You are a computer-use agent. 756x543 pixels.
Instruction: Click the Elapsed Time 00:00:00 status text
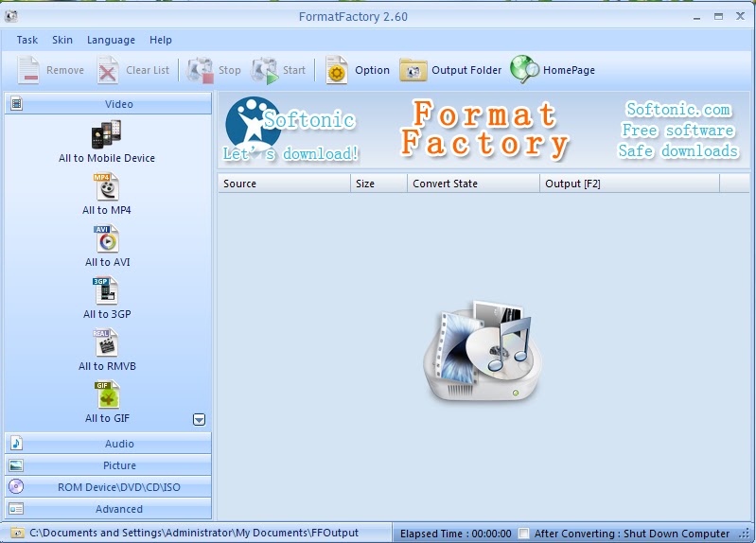[x=456, y=534]
